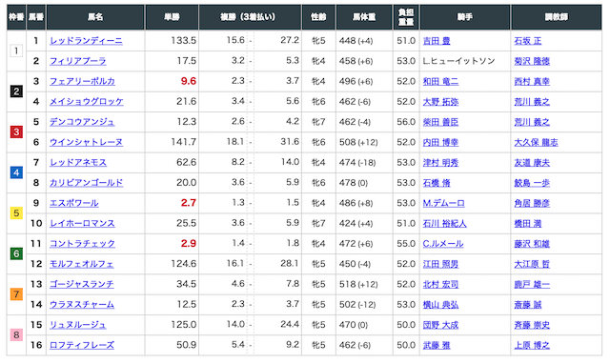Open jockey link M.デムーロ

click(x=444, y=203)
